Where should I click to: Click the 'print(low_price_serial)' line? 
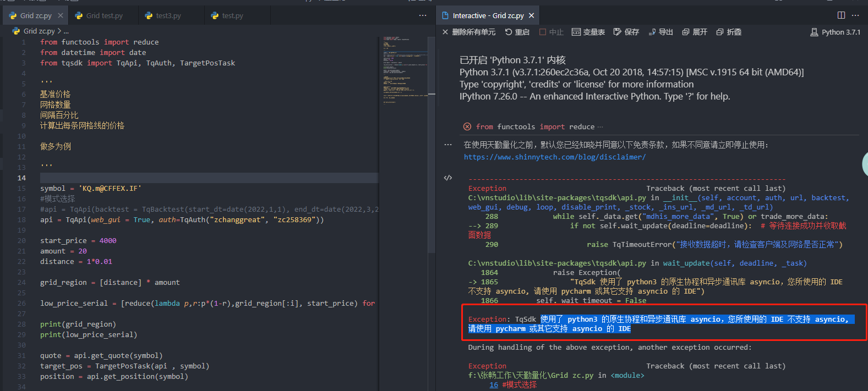pyautogui.click(x=89, y=334)
